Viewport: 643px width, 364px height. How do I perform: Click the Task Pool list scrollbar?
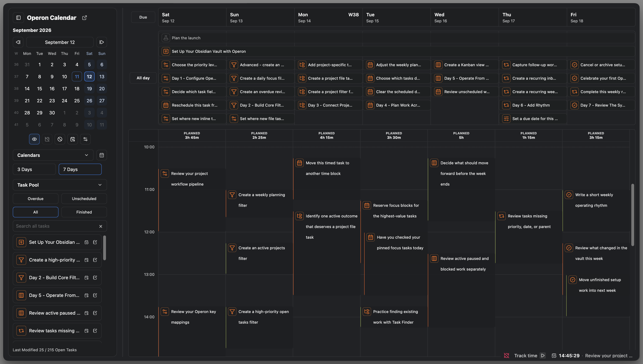104,248
